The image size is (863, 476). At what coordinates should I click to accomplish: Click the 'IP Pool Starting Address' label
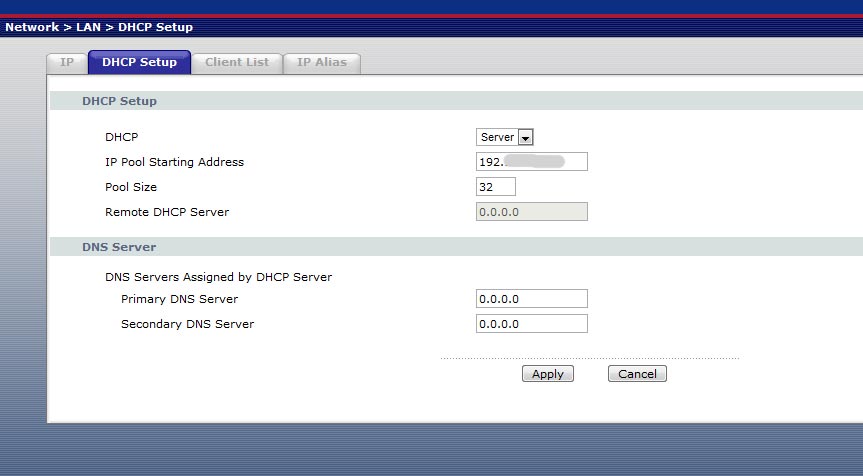(174, 162)
